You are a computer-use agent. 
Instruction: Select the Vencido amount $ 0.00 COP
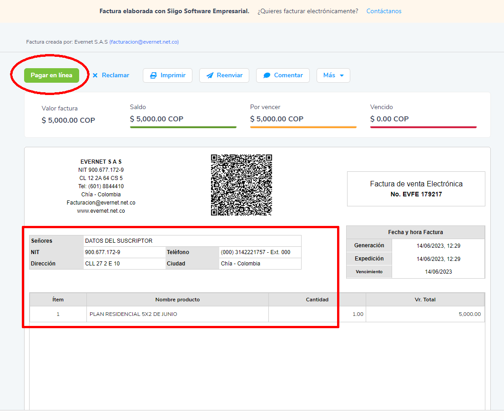pos(389,119)
